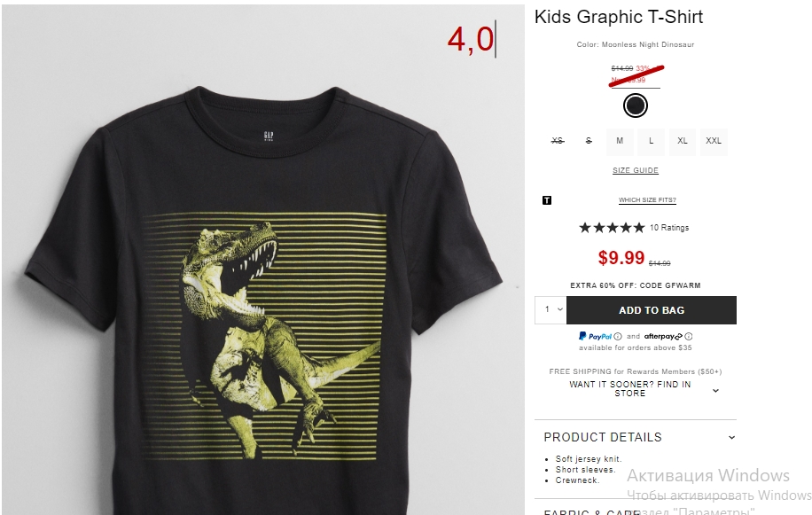Open the 10 Ratings reviews link
Screen dimensions: 812x515
[x=669, y=228]
